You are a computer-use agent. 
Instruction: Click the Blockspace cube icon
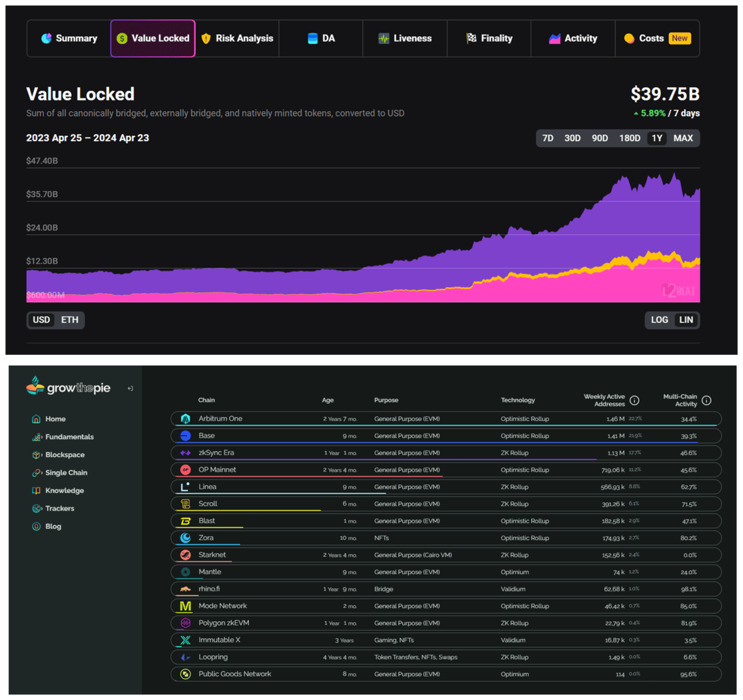(37, 455)
